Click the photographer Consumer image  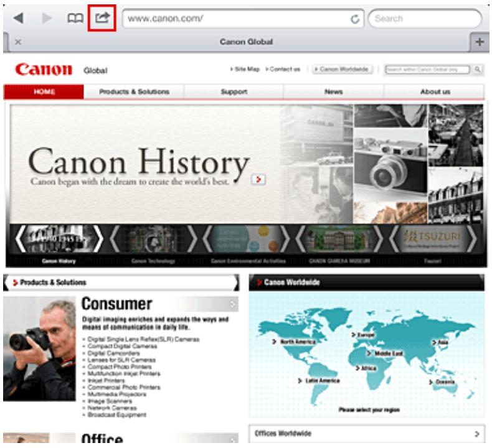(39, 348)
